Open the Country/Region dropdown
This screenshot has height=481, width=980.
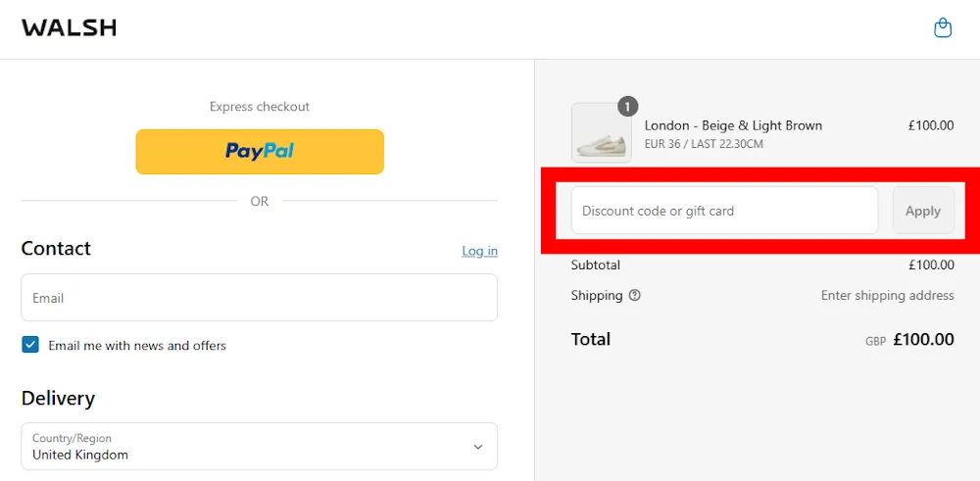click(x=259, y=447)
